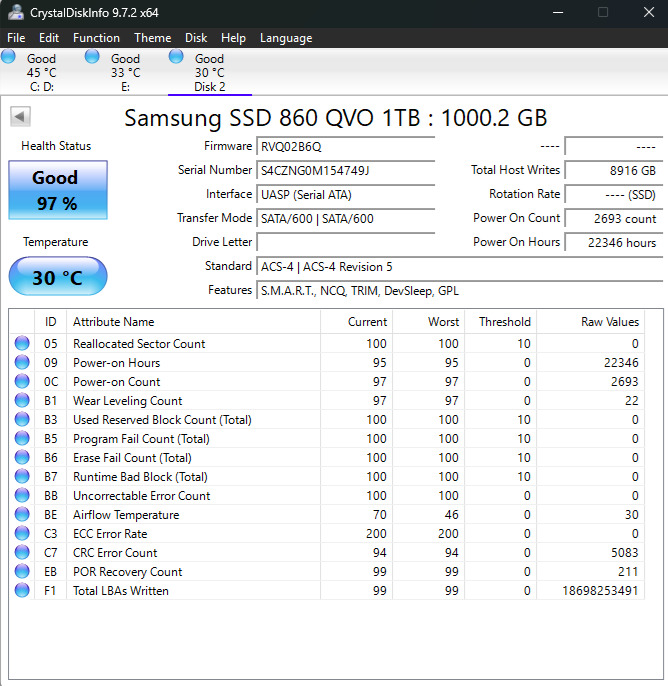Open the Language menu
668x686 pixels.
tap(286, 38)
